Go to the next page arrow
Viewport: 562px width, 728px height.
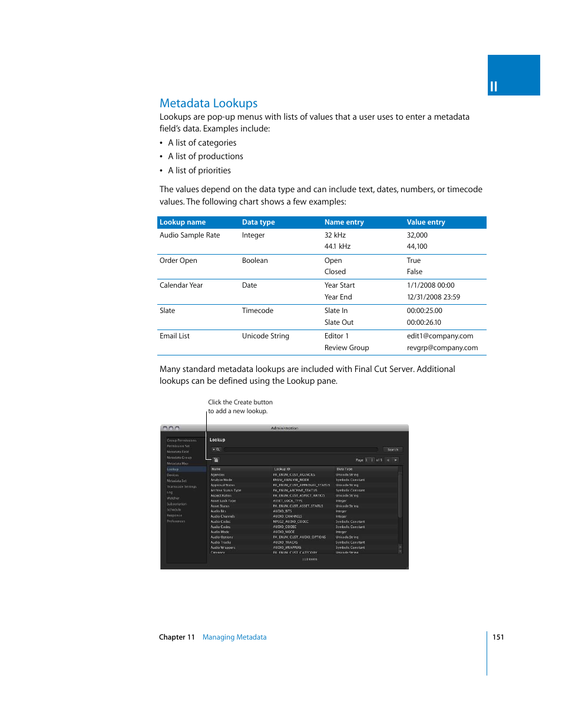point(396,460)
